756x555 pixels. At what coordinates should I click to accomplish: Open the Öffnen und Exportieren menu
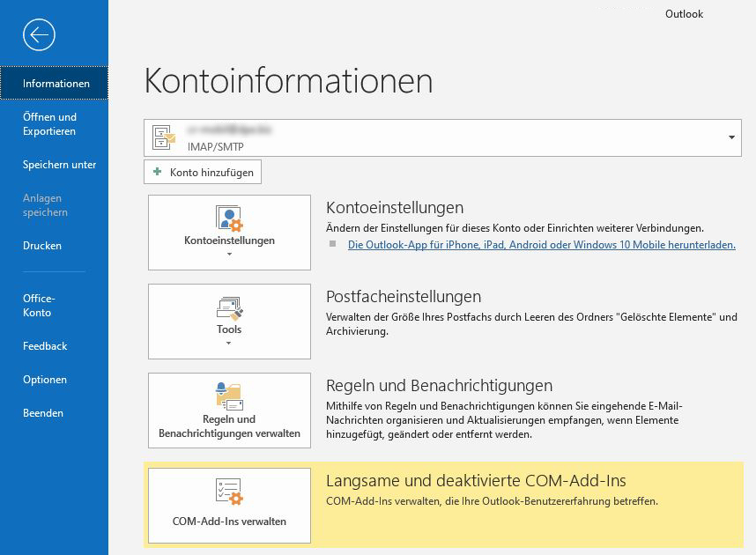tap(49, 124)
